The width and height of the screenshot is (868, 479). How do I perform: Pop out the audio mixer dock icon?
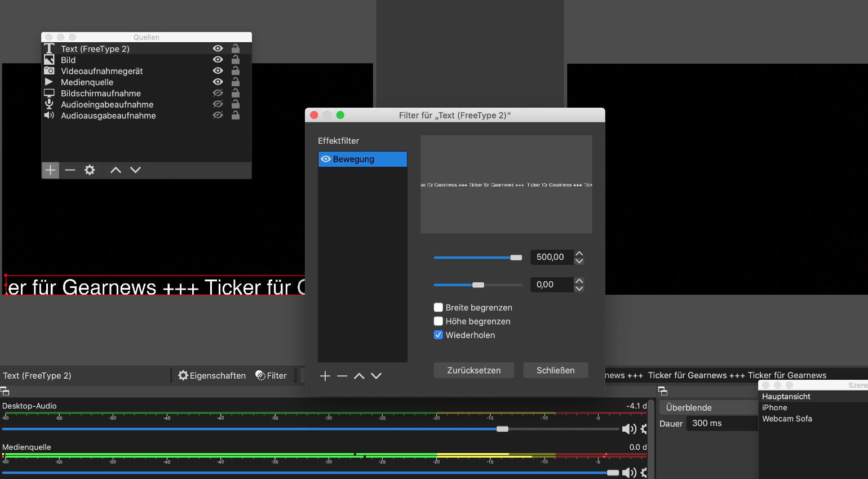[x=5, y=391]
